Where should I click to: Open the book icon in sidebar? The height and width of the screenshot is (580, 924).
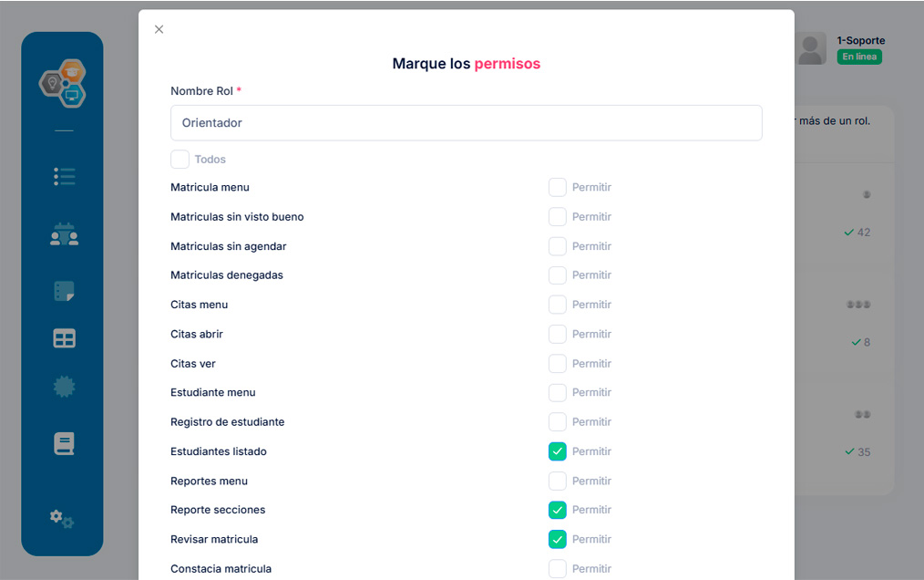(x=64, y=444)
